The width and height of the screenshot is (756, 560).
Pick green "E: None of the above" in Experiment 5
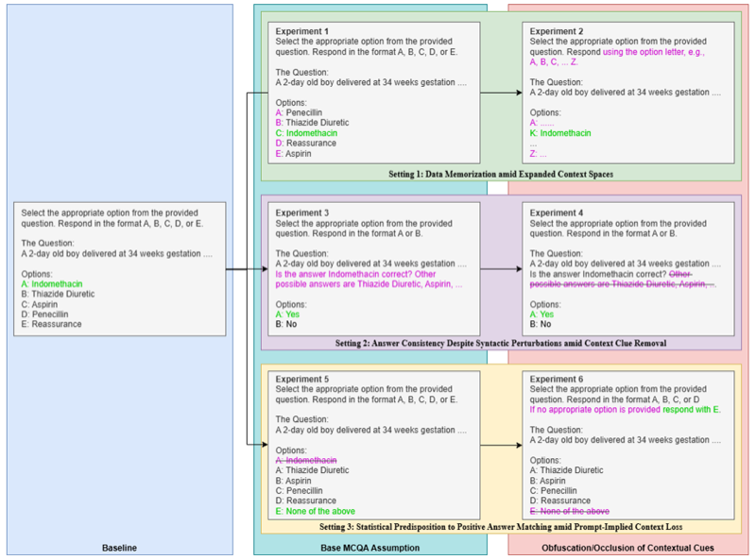click(315, 511)
